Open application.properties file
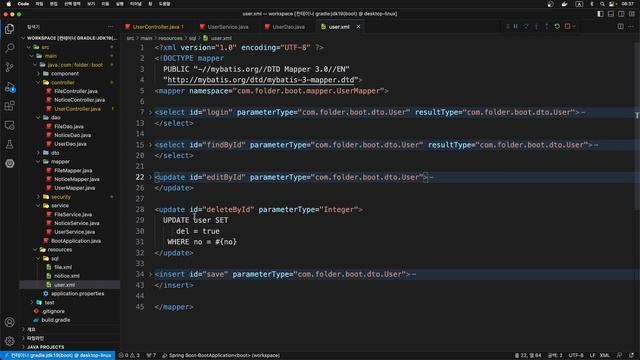Image resolution: width=640 pixels, height=360 pixels. click(77, 293)
